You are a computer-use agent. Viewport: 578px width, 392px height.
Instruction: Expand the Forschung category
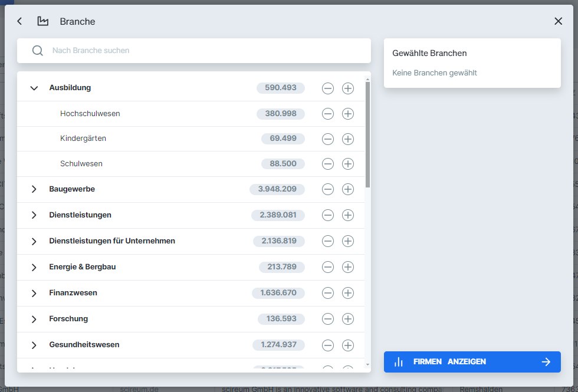pos(34,319)
